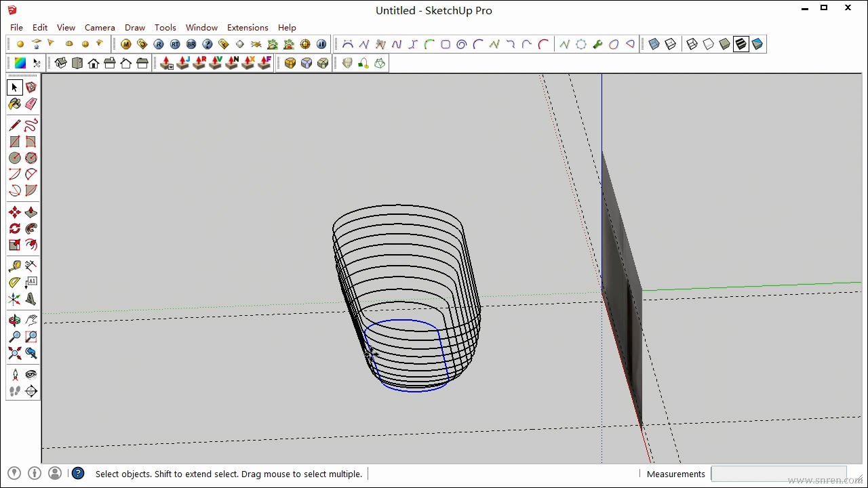The height and width of the screenshot is (488, 868).
Task: Select the Freehand squiggle tool
Action: 31,125
